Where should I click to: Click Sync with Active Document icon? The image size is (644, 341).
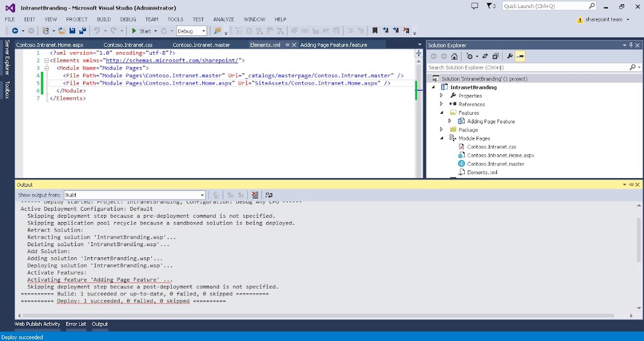pos(485,56)
